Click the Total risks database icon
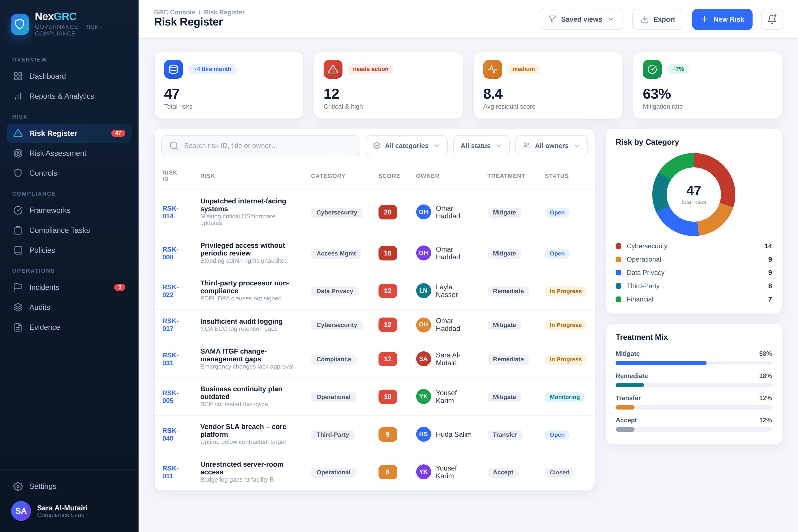The height and width of the screenshot is (532, 798). 173,69
